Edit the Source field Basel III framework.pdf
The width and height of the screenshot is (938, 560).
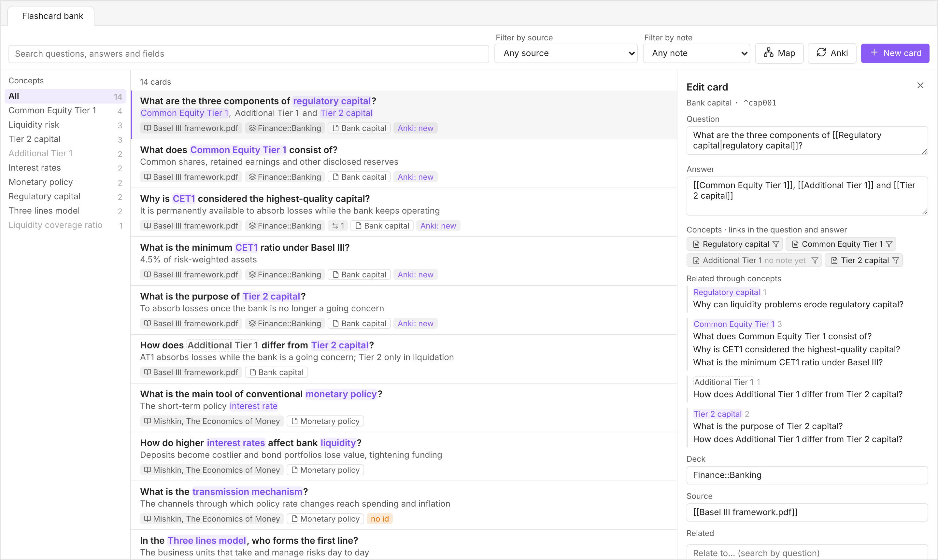click(x=807, y=512)
